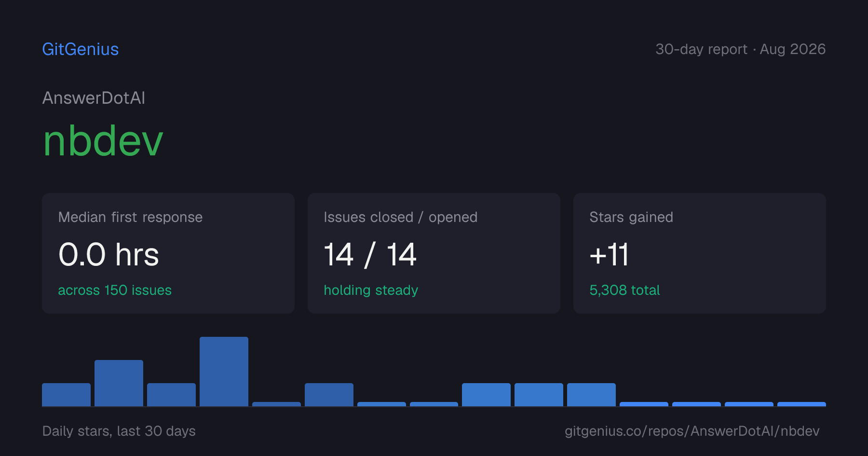This screenshot has width=868, height=456.
Task: Click the "0.0 hrs" value
Action: [108, 254]
